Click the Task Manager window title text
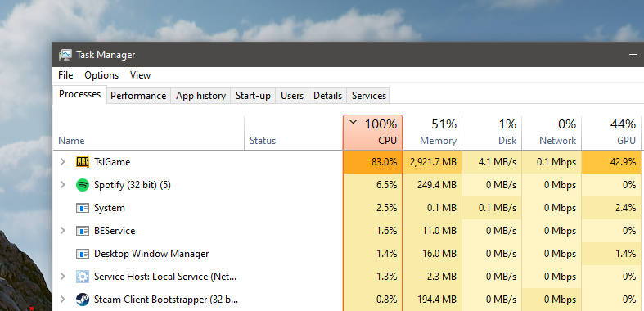Viewport: 644px width, 311px height. click(106, 55)
